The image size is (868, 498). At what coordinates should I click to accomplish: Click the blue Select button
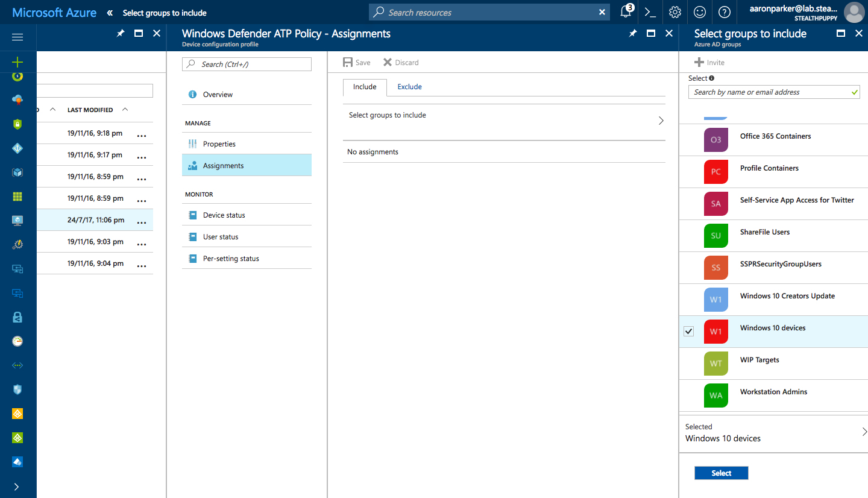721,473
